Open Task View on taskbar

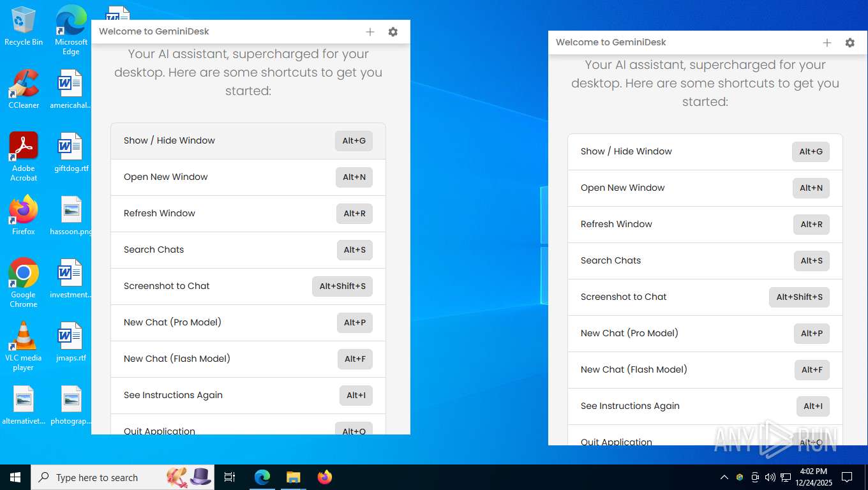[230, 477]
